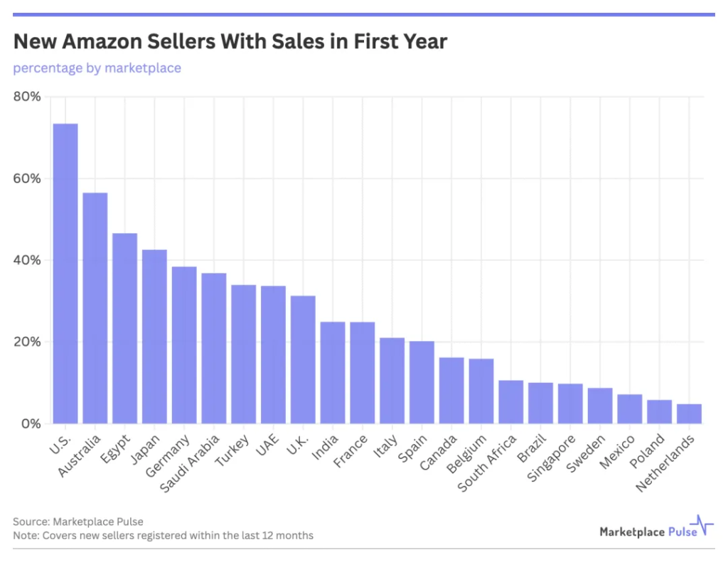This screenshot has height=562, width=728.
Task: Click the Source: Marketplace Pulse text
Action: pyautogui.click(x=78, y=522)
